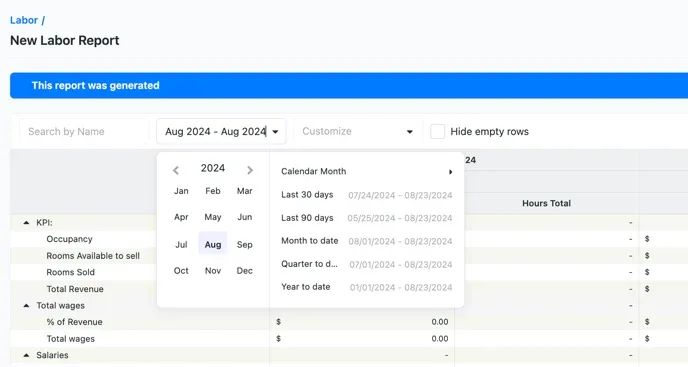688x367 pixels.
Task: Select Oct in month picker
Action: tap(181, 271)
